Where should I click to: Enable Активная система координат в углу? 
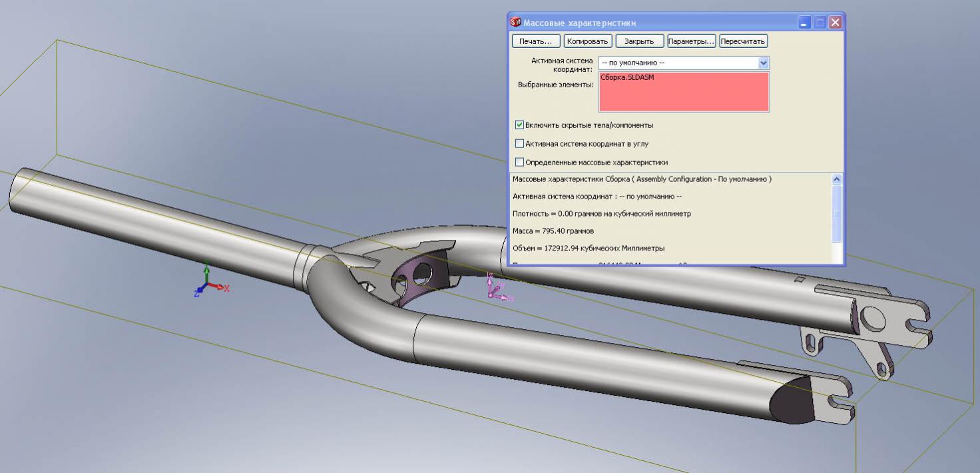520,144
